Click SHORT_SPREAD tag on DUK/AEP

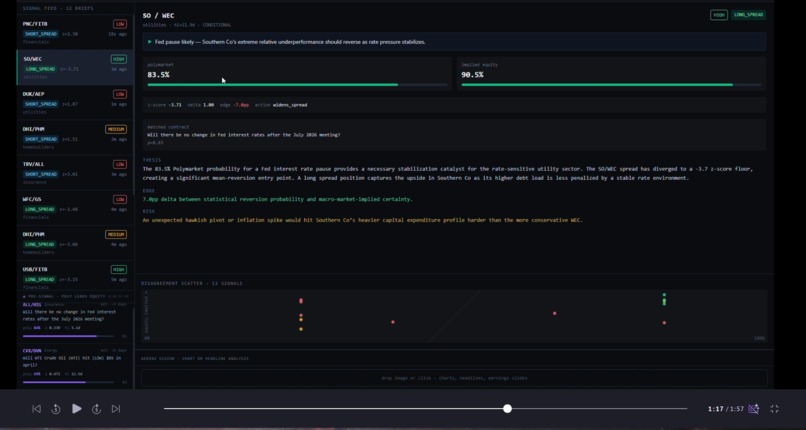point(41,104)
